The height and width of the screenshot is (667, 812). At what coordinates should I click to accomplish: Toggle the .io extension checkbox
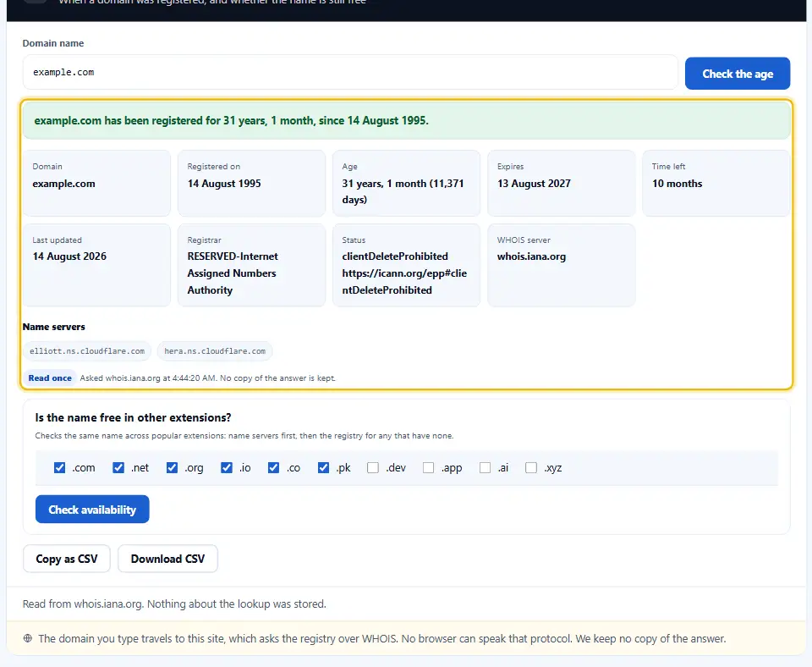(x=227, y=467)
